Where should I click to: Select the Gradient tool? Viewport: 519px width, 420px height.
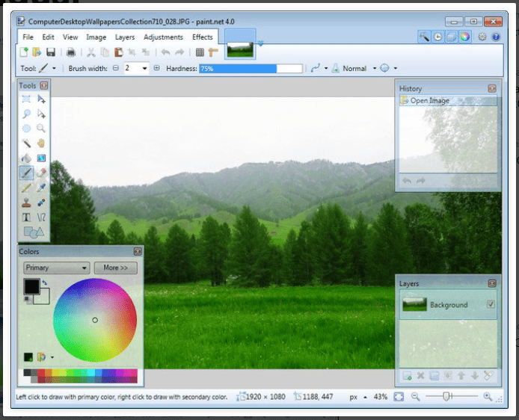coord(41,158)
